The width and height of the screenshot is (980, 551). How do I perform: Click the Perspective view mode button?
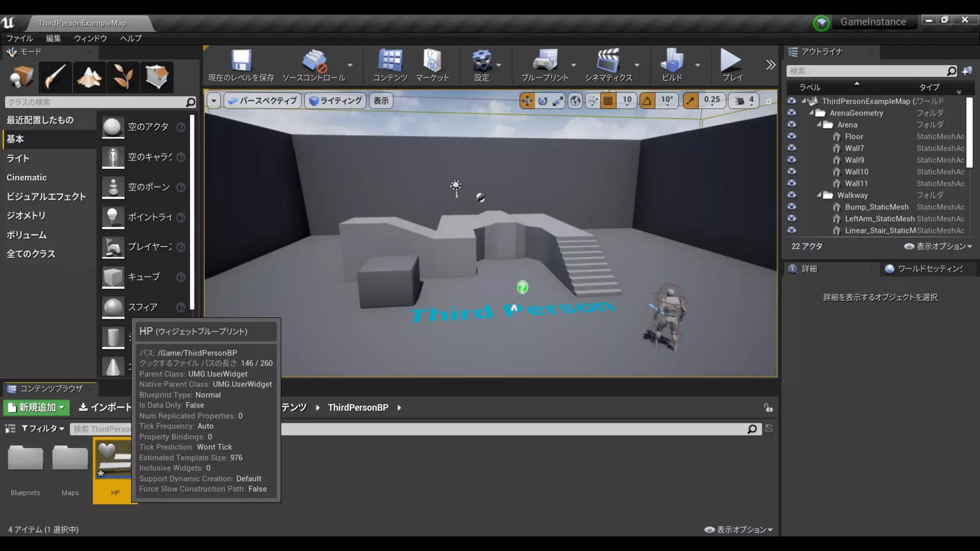262,100
